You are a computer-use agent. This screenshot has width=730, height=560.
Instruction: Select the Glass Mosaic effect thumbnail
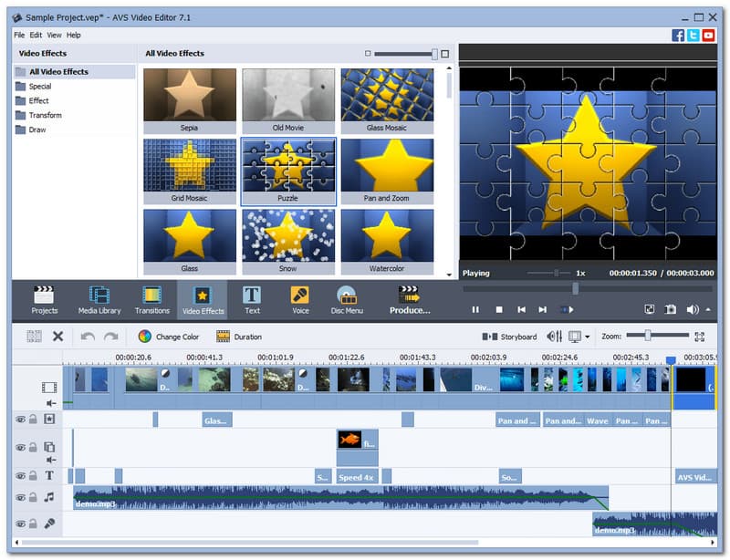(x=387, y=100)
